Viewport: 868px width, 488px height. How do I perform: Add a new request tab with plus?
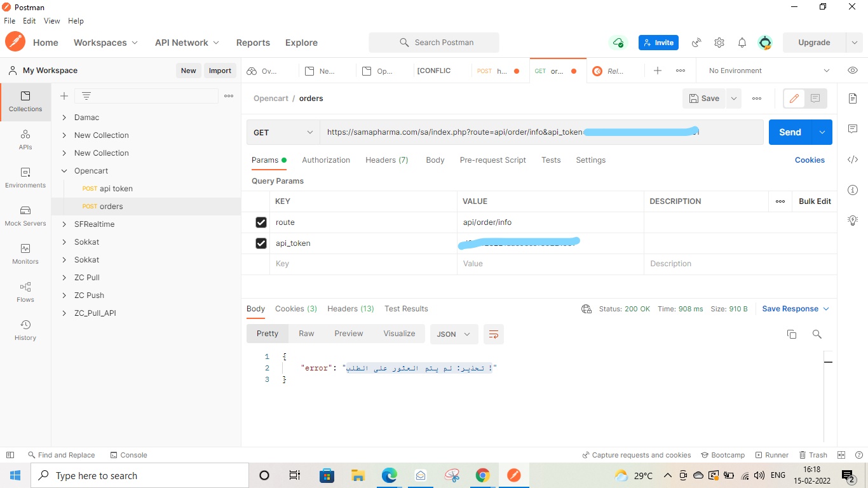pos(658,71)
